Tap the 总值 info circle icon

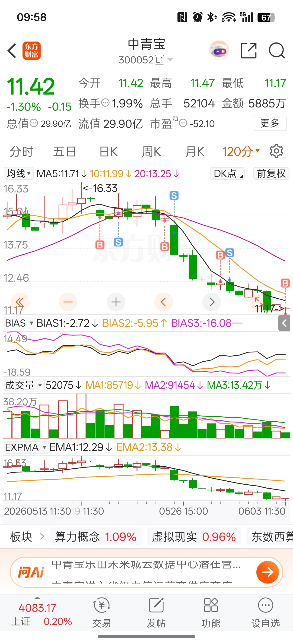(34, 123)
